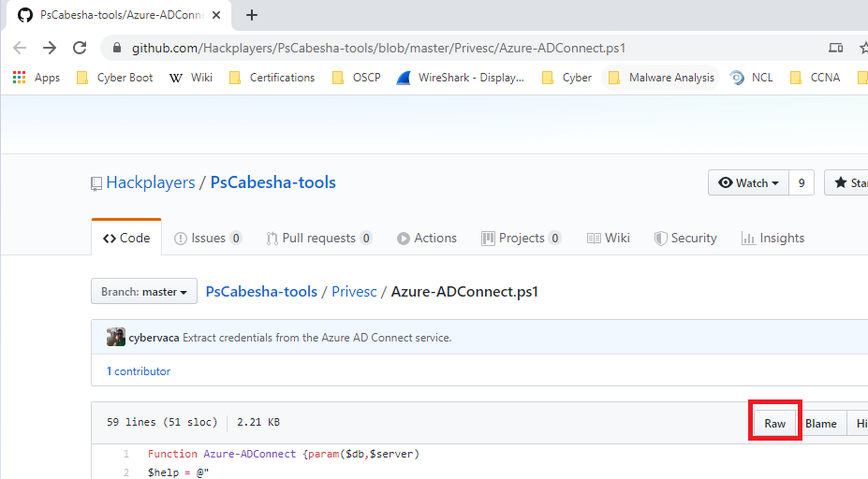Image resolution: width=868 pixels, height=479 pixels.
Task: Open the Cyber Boot bookmark folder
Action: point(115,78)
